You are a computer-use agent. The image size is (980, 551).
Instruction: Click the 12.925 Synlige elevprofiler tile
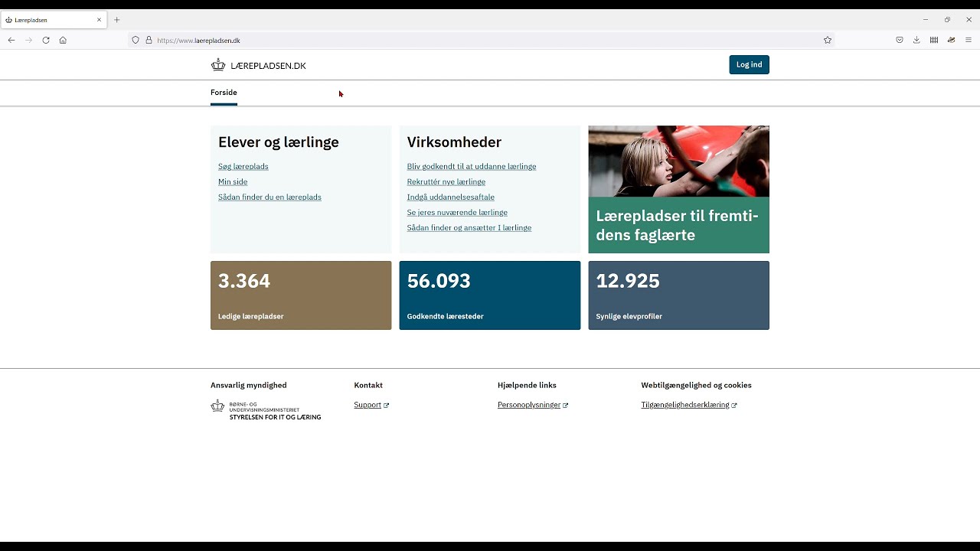(x=678, y=295)
